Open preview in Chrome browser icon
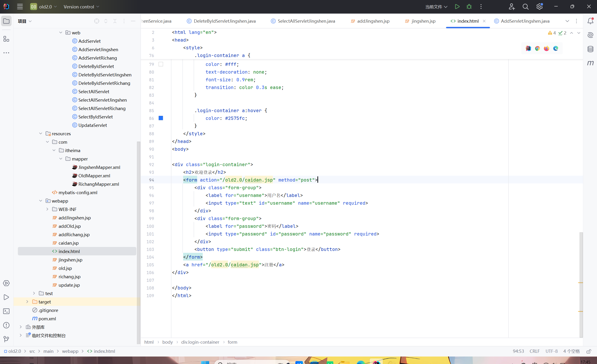Screen dimensions: 597x364 tap(537, 48)
